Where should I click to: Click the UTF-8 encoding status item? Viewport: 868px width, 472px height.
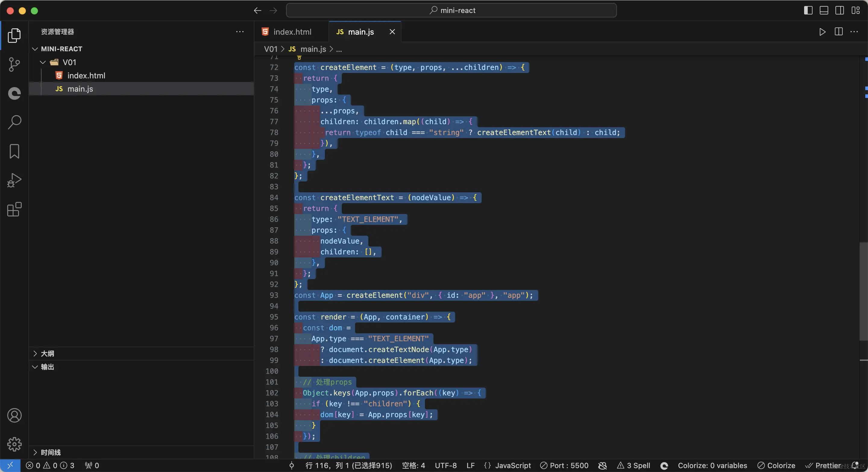(x=445, y=466)
